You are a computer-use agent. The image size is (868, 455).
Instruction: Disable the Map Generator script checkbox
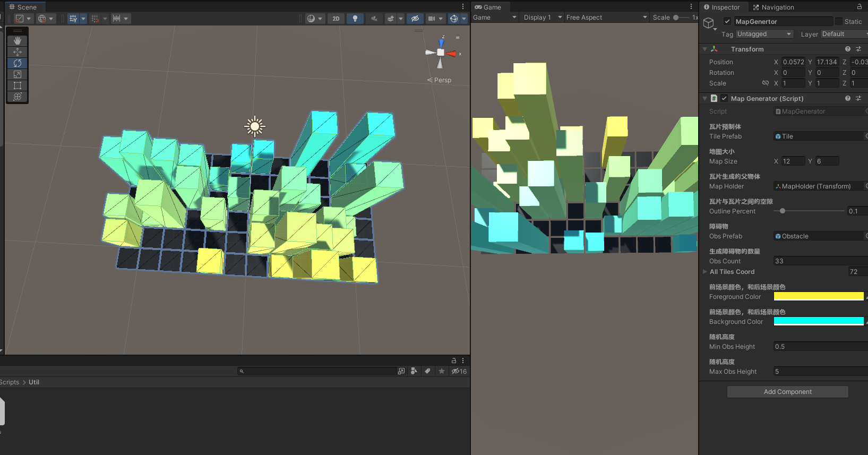click(724, 98)
